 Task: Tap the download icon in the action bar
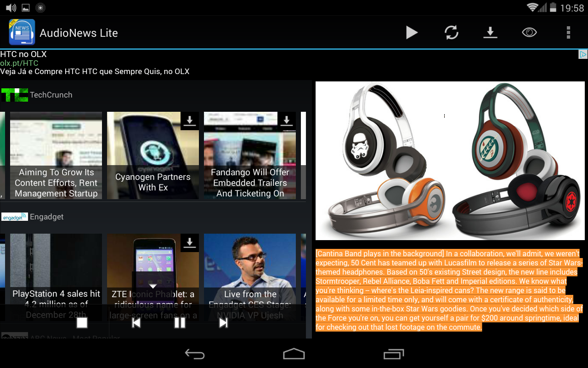(x=490, y=33)
